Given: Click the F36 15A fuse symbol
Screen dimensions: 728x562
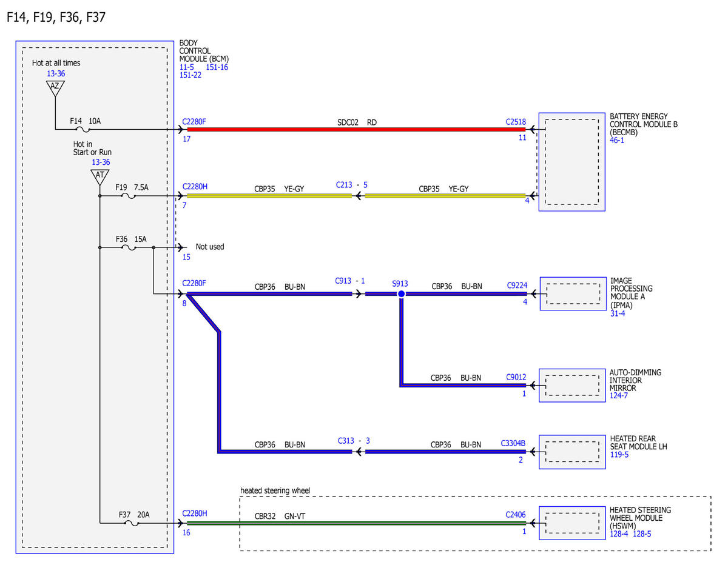Looking at the screenshot, I should click(x=129, y=247).
